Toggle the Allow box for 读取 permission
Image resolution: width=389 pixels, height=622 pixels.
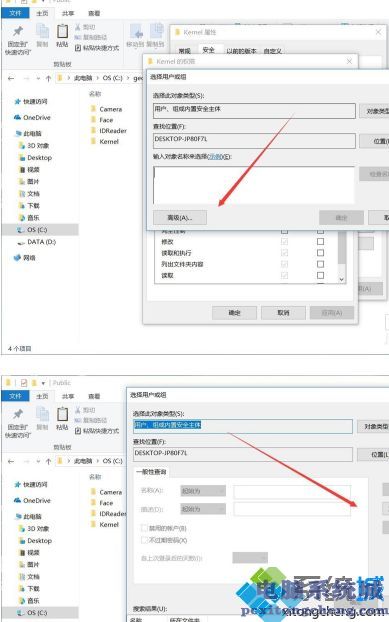point(284,275)
